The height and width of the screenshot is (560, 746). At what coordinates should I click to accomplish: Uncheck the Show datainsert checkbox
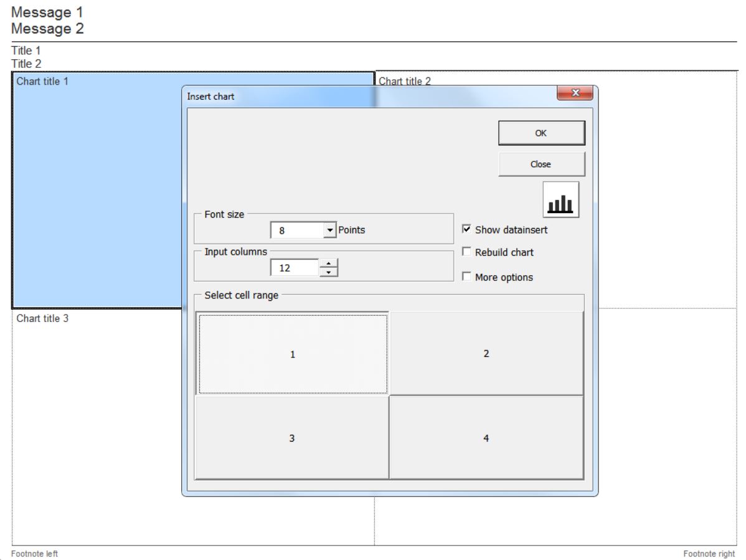pyautogui.click(x=467, y=229)
